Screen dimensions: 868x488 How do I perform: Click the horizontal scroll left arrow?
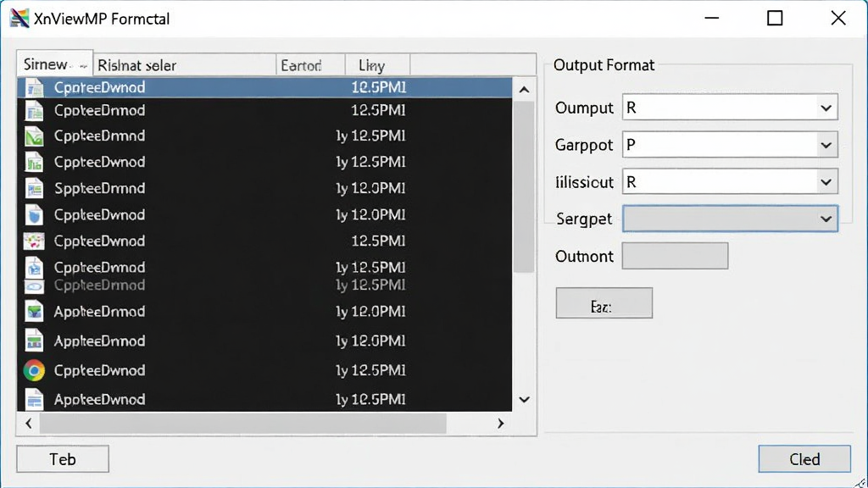[x=29, y=424]
